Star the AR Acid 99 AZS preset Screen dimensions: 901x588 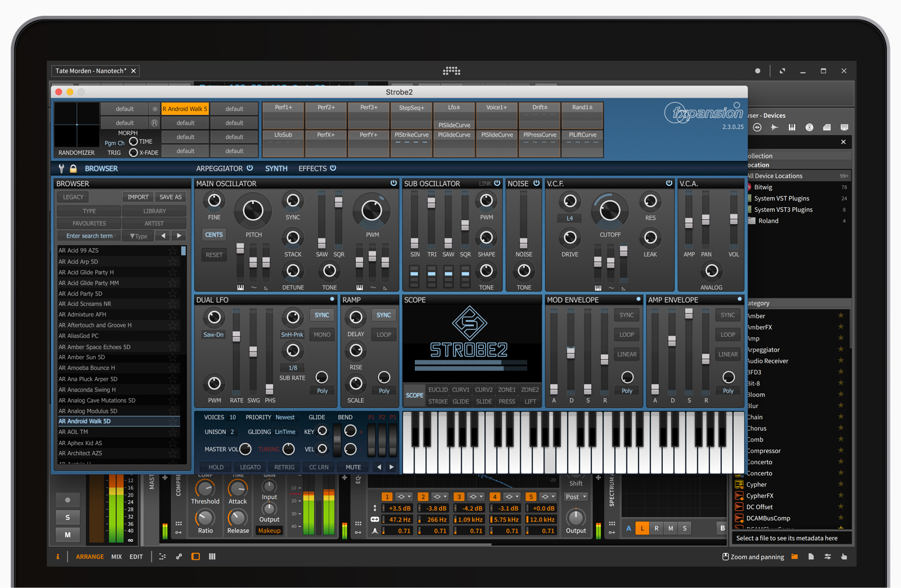pos(173,251)
